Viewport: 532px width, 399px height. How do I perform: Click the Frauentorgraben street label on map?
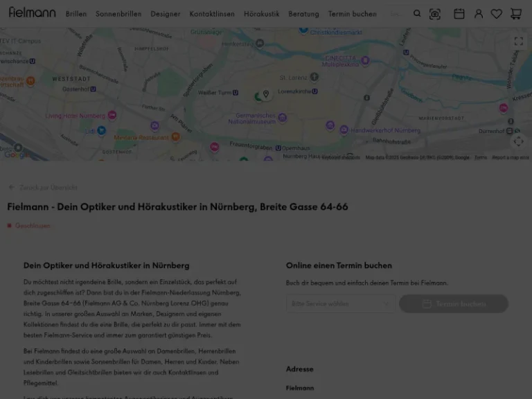[x=251, y=145]
